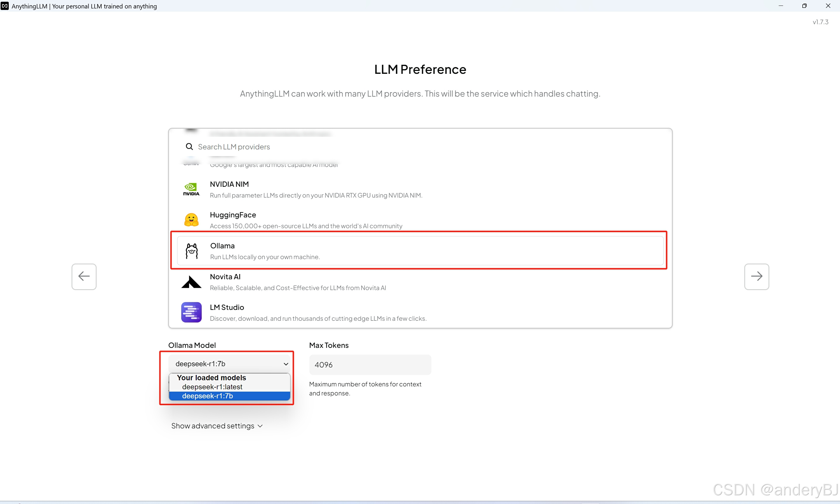The height and width of the screenshot is (504, 840).
Task: Click the search magnifier icon
Action: (189, 147)
